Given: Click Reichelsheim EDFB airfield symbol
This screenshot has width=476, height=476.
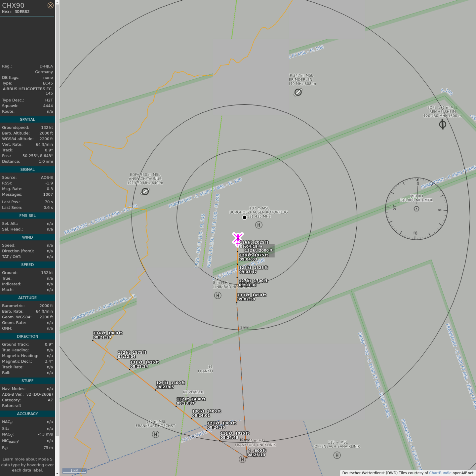Looking at the screenshot, I should tap(442, 124).
